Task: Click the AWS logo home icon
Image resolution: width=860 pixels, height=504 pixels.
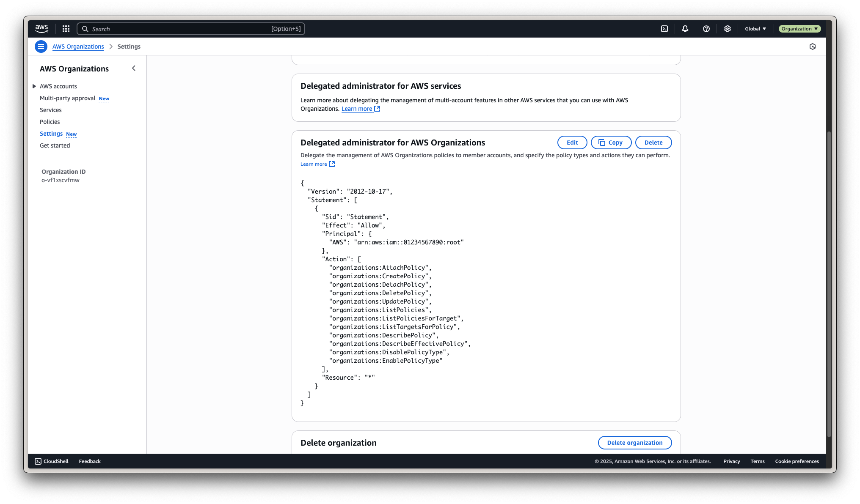Action: tap(41, 29)
